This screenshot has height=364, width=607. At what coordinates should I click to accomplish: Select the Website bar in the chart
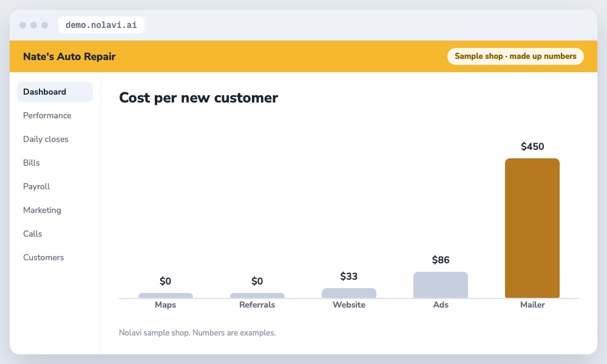tap(349, 293)
